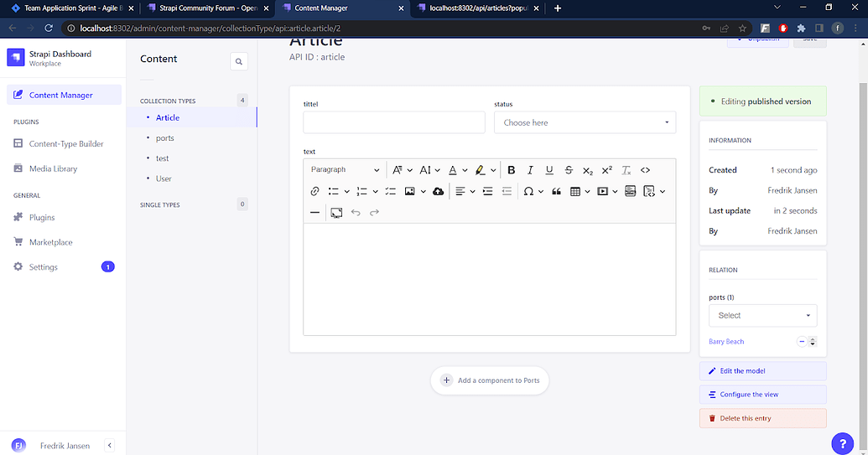Undo the last editor action
Screen dimensions: 868x455
[x=356, y=212]
